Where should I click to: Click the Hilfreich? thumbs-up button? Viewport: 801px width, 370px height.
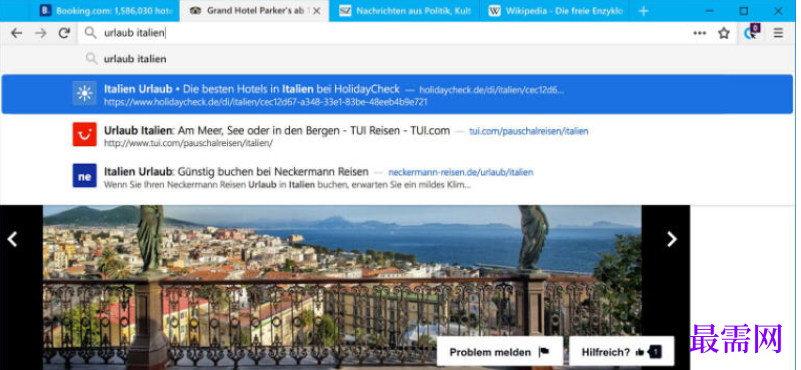[622, 352]
